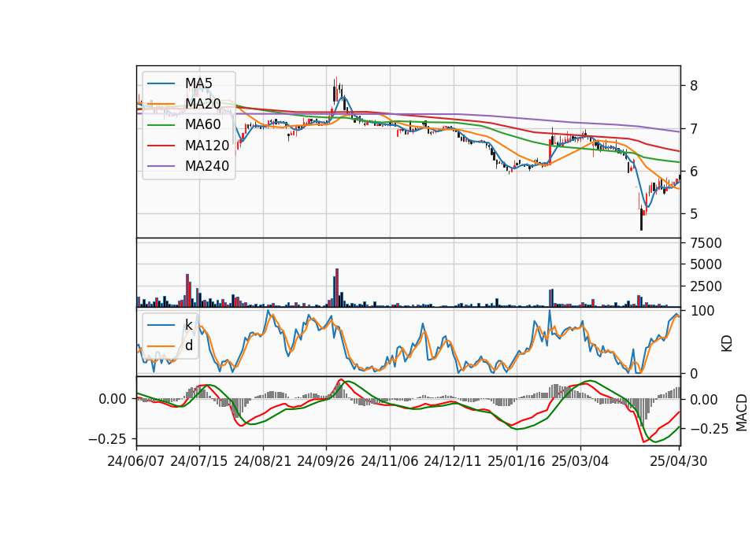Click the MA60 legend label
756x543 pixels.
coord(203,125)
